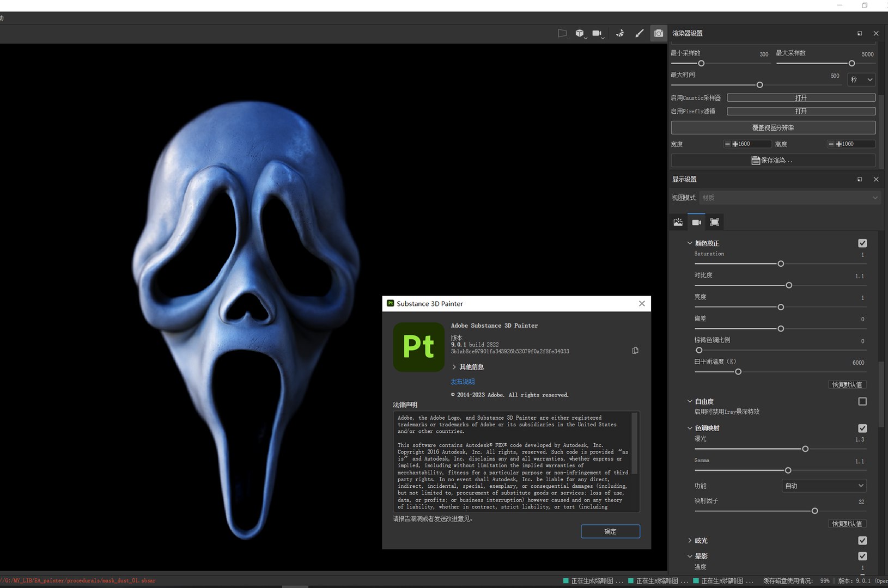Collapse the 颜色校正 section
Screen dimensions: 888x588
(690, 243)
